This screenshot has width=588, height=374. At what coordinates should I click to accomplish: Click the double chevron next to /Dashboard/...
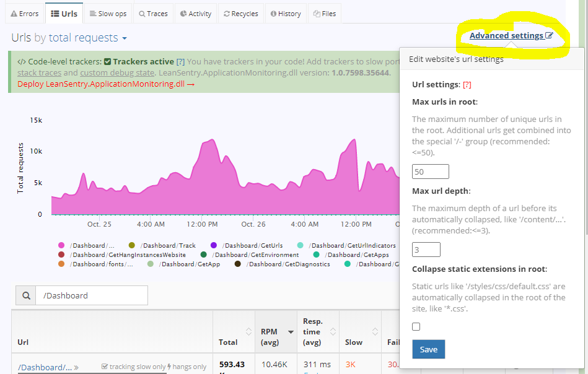[76, 368]
